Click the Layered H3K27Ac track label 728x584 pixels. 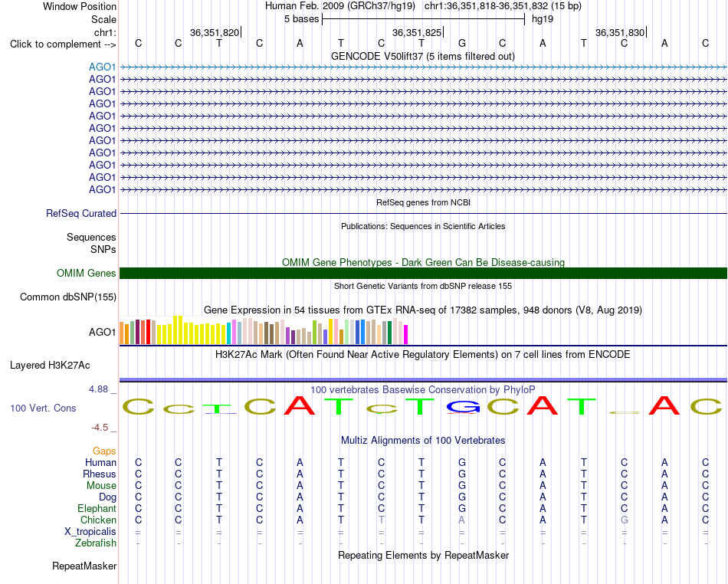(50, 366)
